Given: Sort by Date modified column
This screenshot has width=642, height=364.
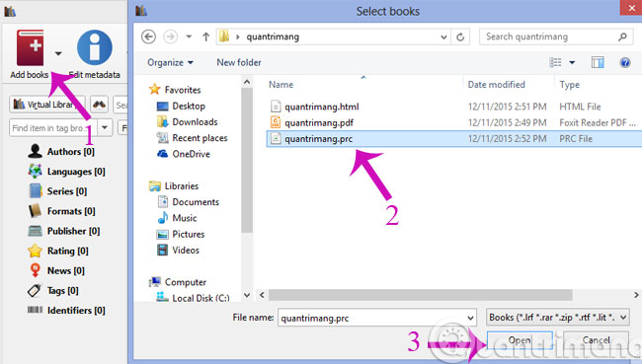Looking at the screenshot, I should [x=496, y=85].
